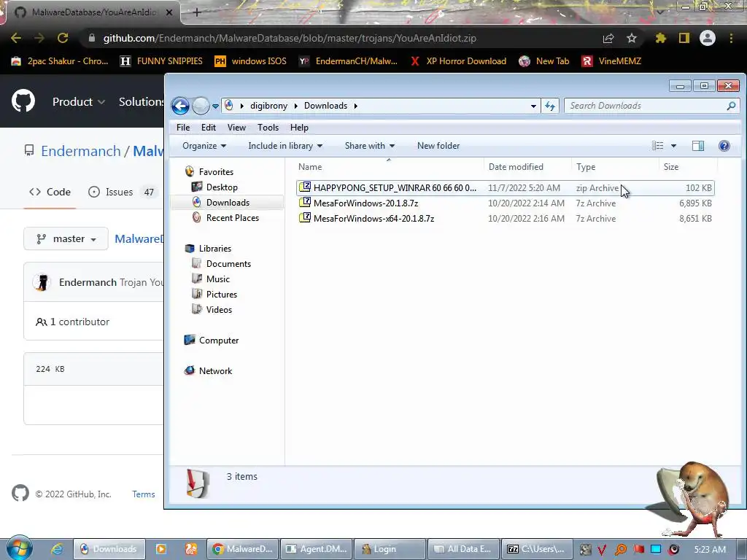Sort files by Name column header
The width and height of the screenshot is (747, 560).
(389, 167)
